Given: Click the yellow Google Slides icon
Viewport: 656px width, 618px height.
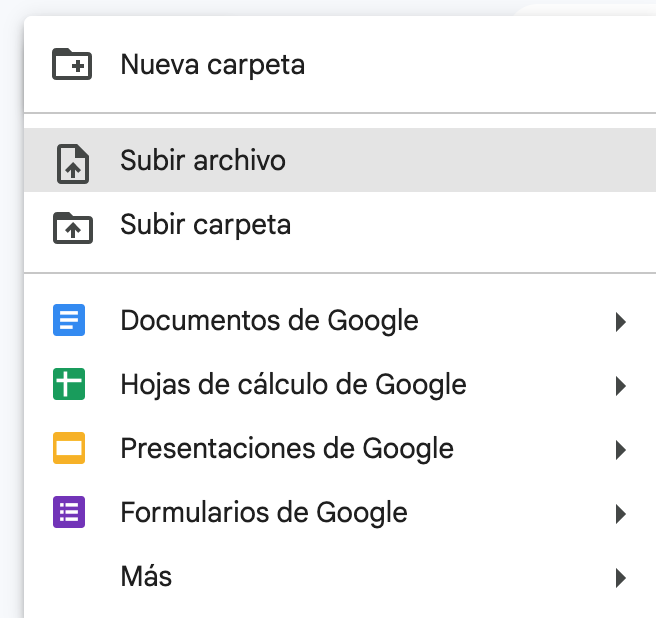Looking at the screenshot, I should click(x=69, y=449).
